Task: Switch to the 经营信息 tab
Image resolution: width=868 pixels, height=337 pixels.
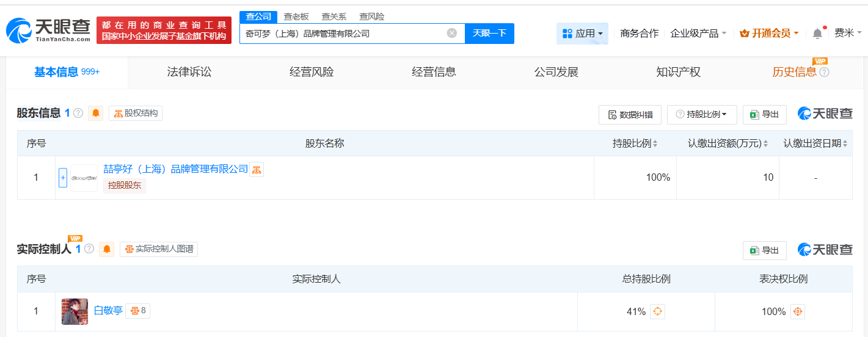Action: [x=434, y=72]
